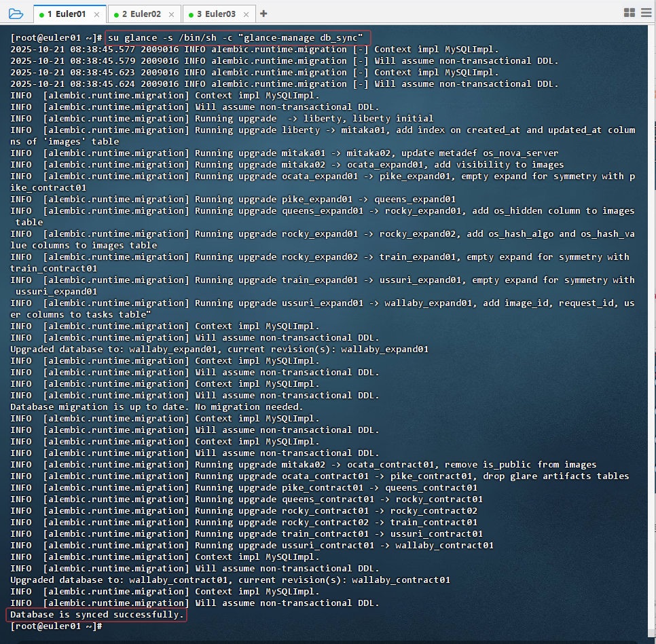Click line 'mitaka02 -> ocata_contract01, remove is_public'
This screenshot has width=656, height=644.
(x=304, y=465)
